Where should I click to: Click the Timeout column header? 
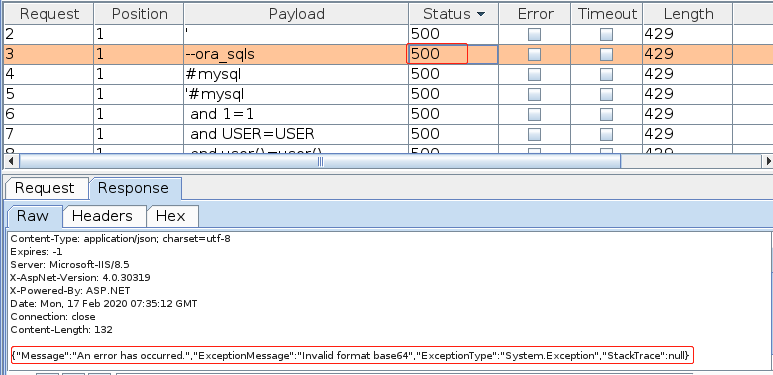(607, 14)
